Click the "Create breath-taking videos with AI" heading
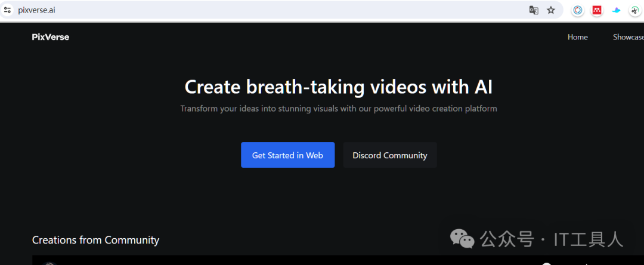The image size is (644, 265). point(339,87)
